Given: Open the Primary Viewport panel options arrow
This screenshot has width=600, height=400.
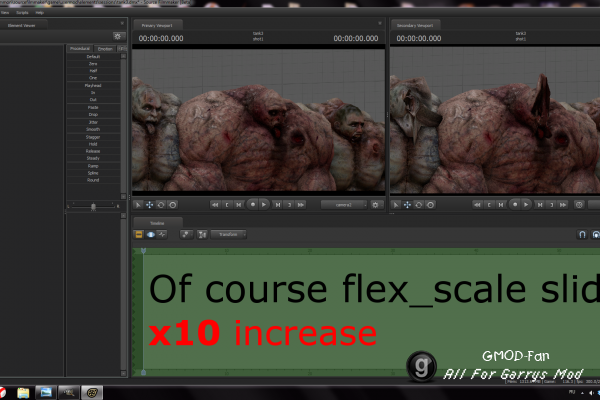Looking at the screenshot, I should (x=380, y=23).
